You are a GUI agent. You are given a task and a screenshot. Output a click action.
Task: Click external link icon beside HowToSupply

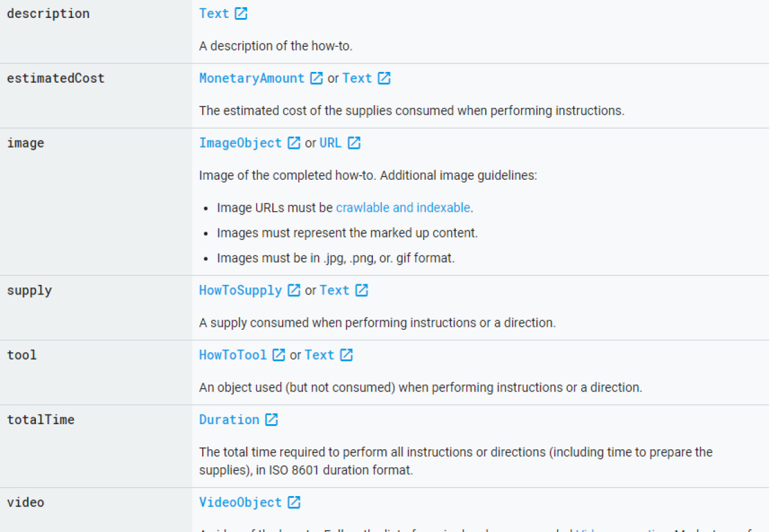294,291
